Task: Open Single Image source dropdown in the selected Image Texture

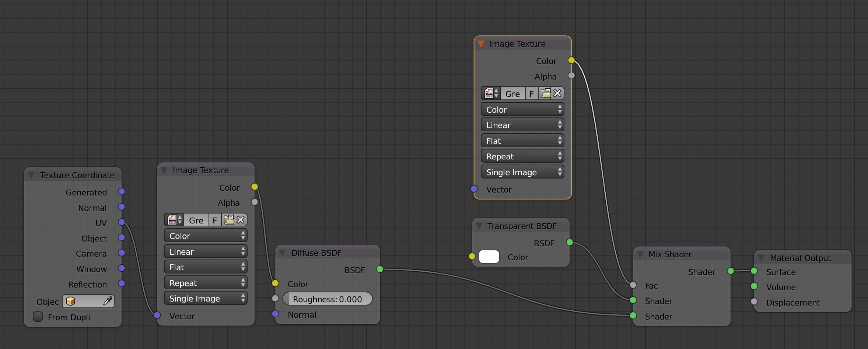Action: coord(522,172)
